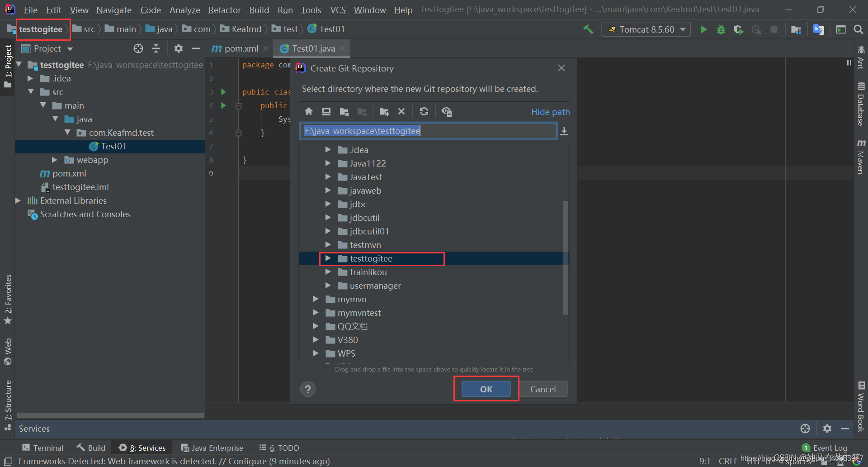
Task: Select jdbcutil01 folder in dialog tree
Action: pyautogui.click(x=369, y=231)
